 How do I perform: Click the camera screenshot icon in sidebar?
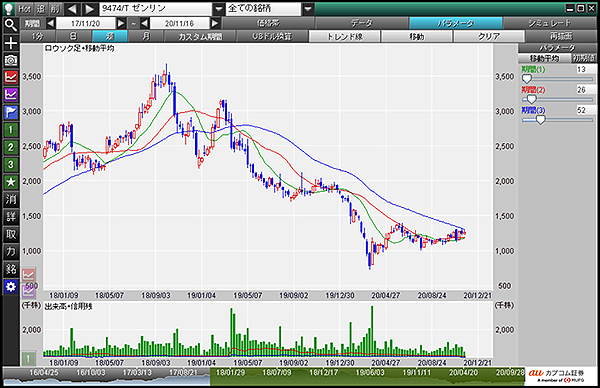(11, 60)
